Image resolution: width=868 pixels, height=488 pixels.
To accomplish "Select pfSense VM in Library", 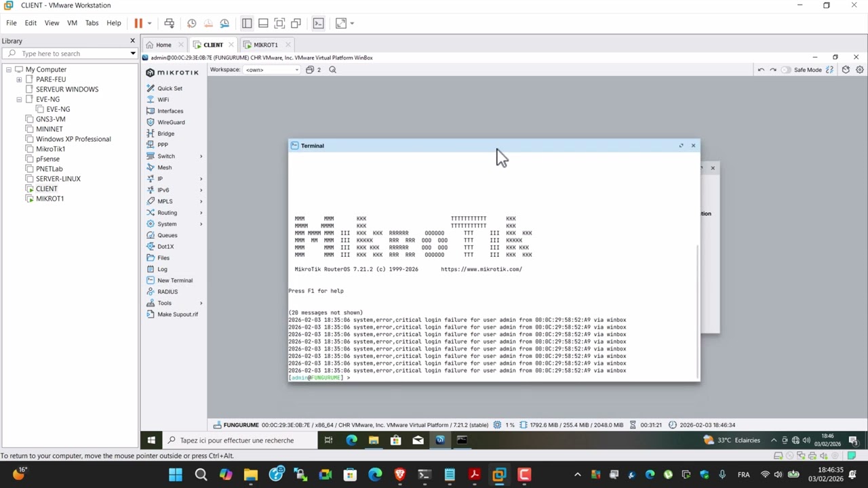I will tap(47, 159).
